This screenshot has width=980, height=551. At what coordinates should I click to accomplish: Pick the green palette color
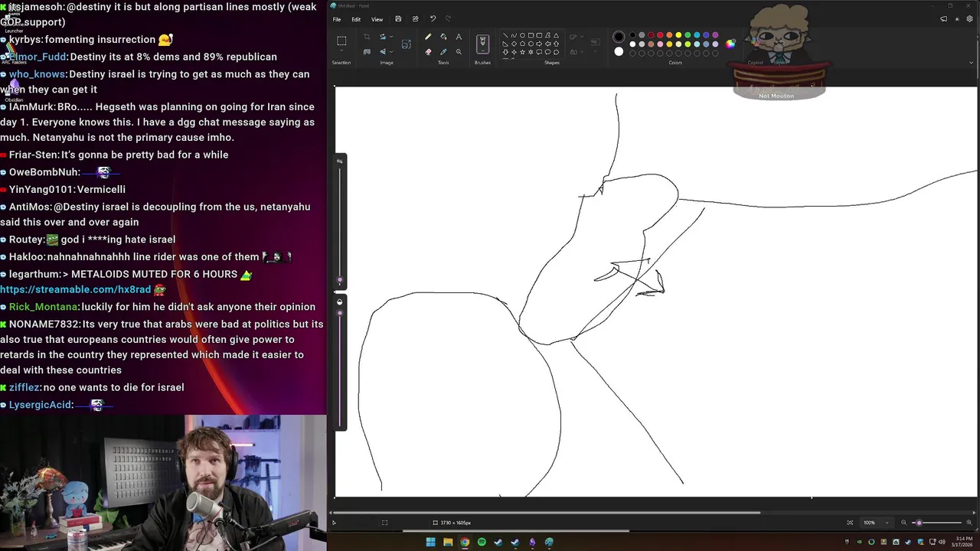click(x=688, y=34)
